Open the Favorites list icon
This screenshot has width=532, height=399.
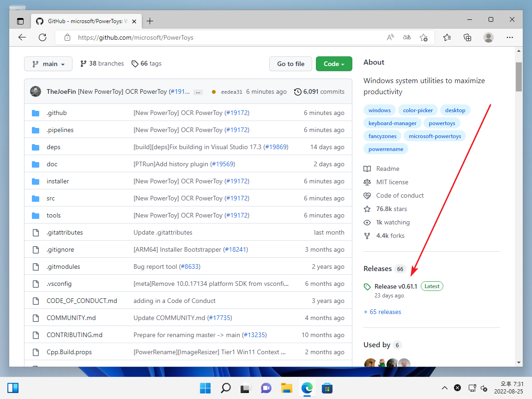point(447,37)
